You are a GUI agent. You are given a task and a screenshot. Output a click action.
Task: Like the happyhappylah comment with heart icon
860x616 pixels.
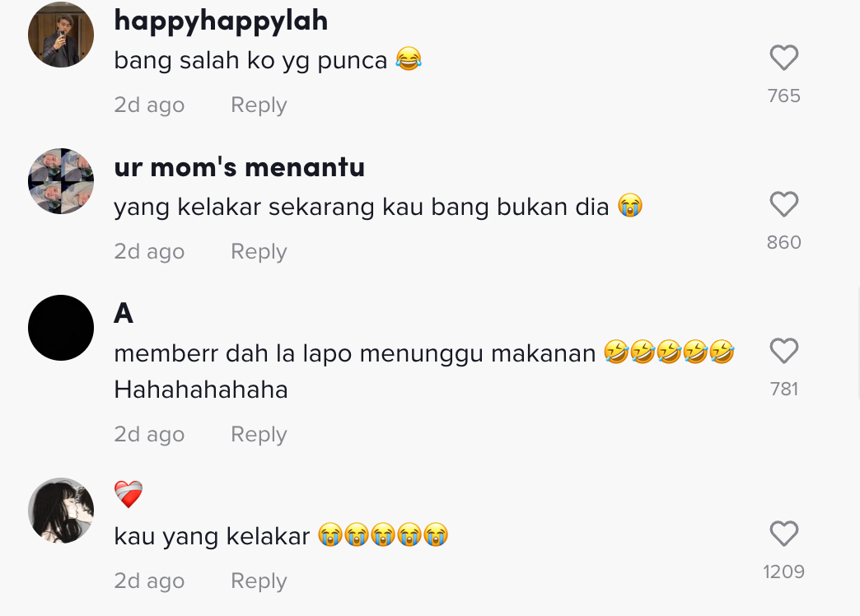tap(783, 58)
